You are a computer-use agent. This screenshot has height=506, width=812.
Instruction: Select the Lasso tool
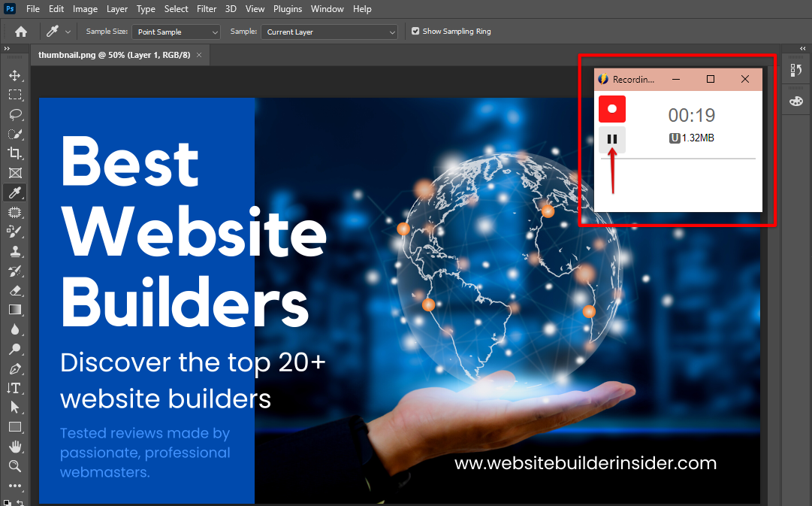coord(15,114)
